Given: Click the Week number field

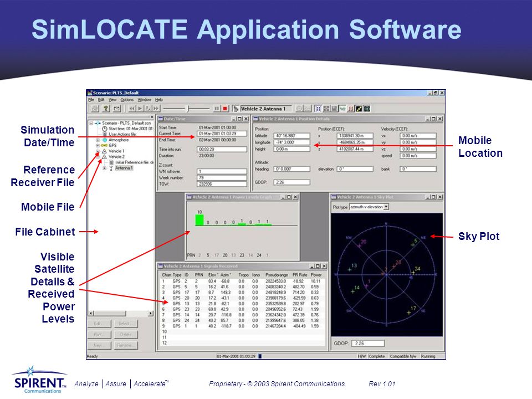Looking at the screenshot, I should pyautogui.click(x=222, y=177).
